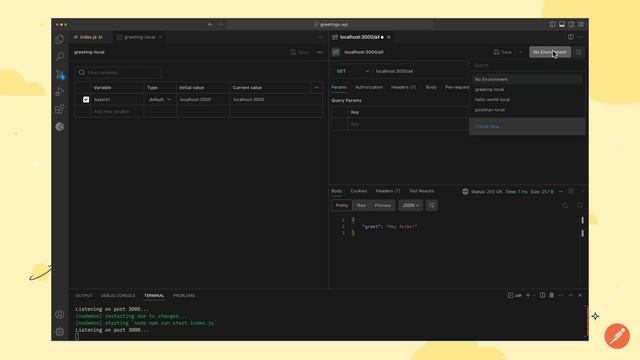
Task: Open Source Control view with badge
Action: 60,74
